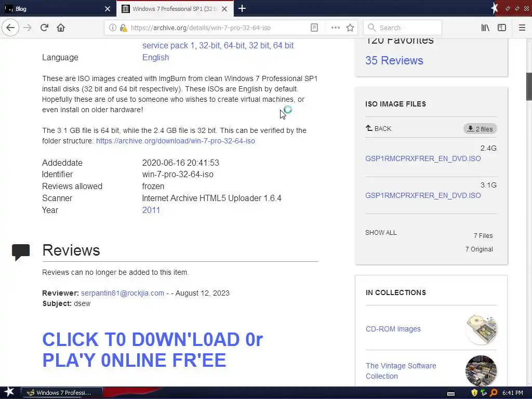Click the Vintage Software Collection thumbnail
Image resolution: width=532 pixels, height=399 pixels.
(481, 371)
